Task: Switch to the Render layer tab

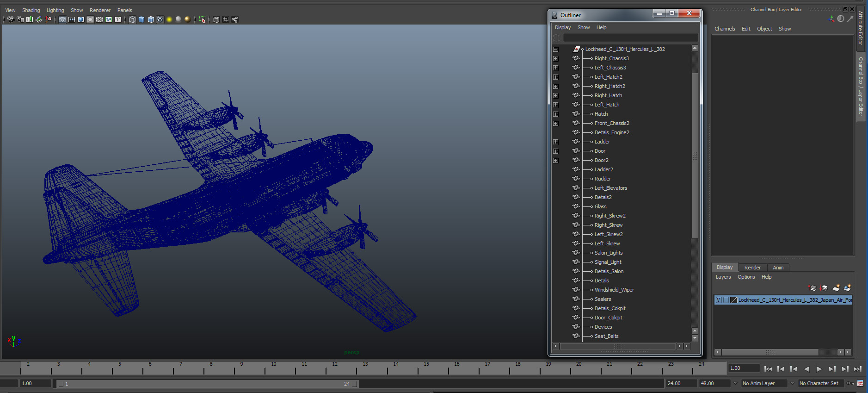Action: (752, 268)
